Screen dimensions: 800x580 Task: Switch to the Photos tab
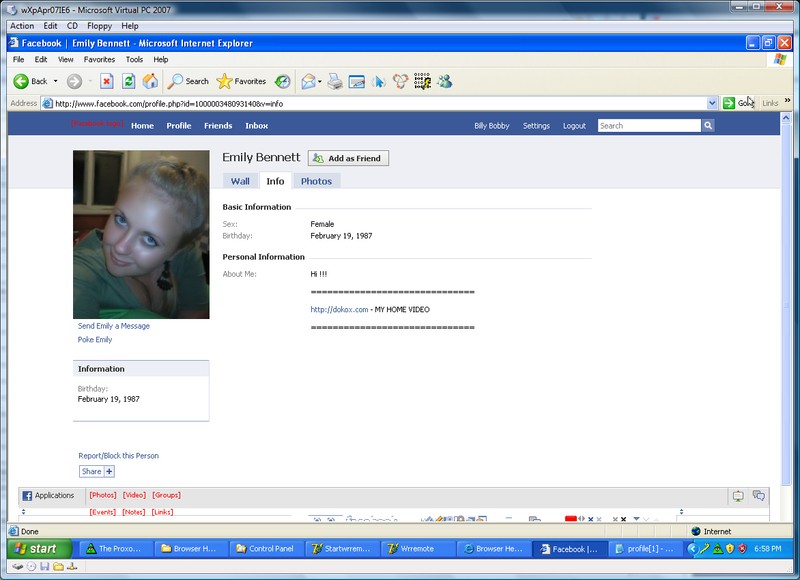(316, 181)
